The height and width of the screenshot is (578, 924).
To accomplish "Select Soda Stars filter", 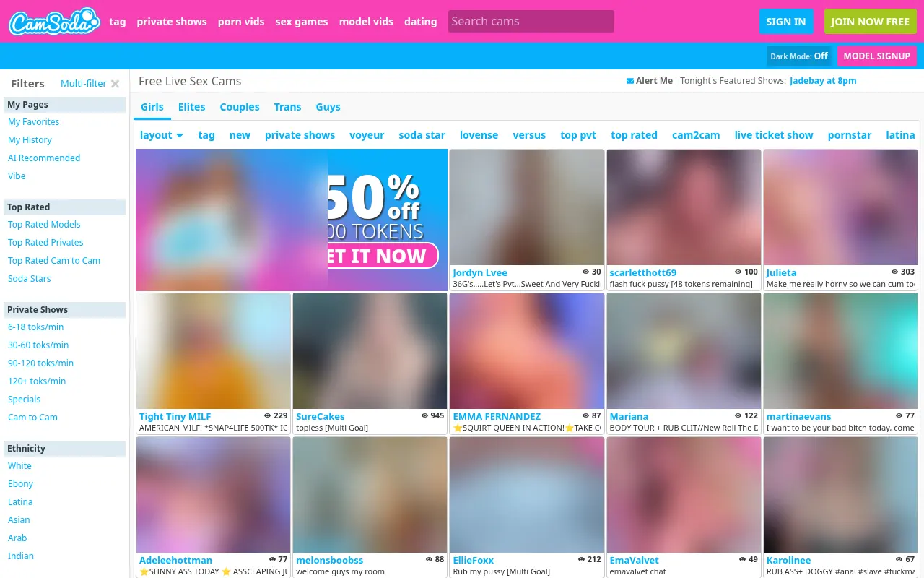I will click(30, 279).
